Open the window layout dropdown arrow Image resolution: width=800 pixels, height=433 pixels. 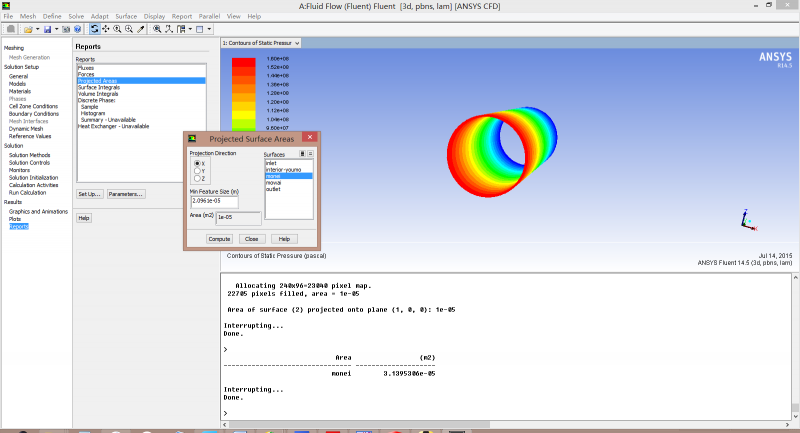(190, 29)
